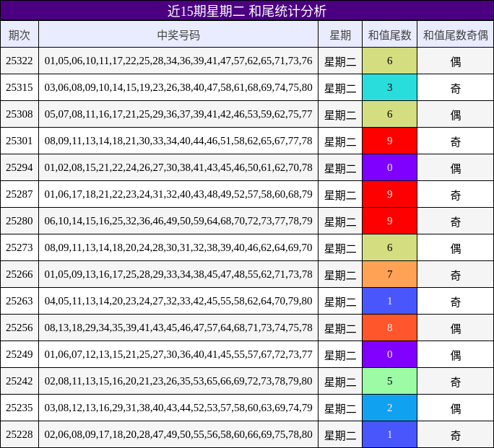The image size is (494, 448).
Task: Select winning numbers for issue 25301
Action: click(178, 141)
